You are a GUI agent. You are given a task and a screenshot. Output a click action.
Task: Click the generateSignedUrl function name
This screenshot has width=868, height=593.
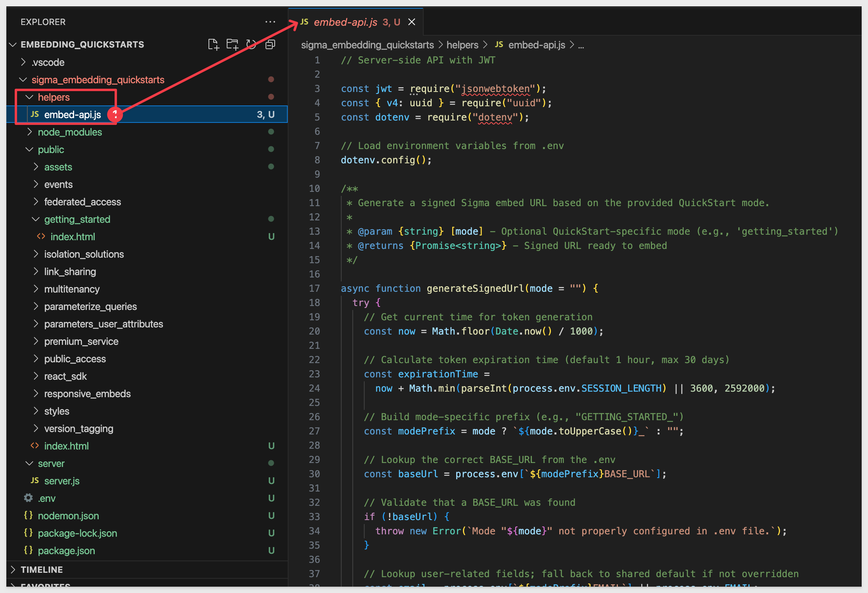coord(475,288)
